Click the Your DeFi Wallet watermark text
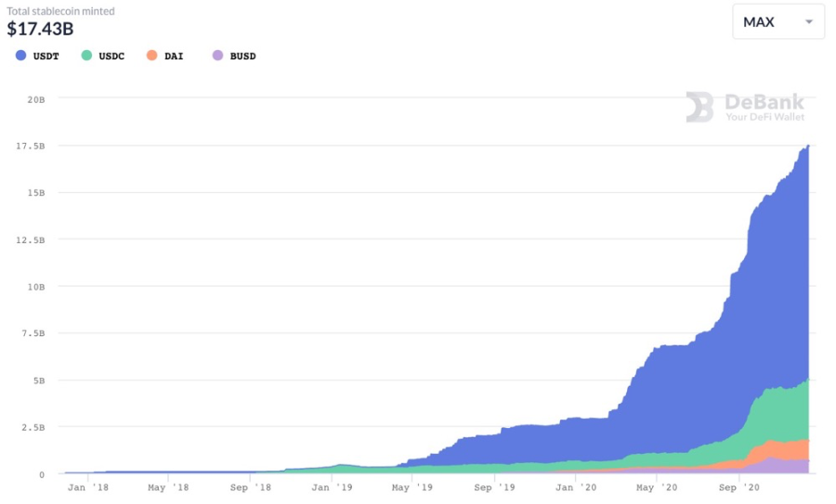 tap(765, 117)
